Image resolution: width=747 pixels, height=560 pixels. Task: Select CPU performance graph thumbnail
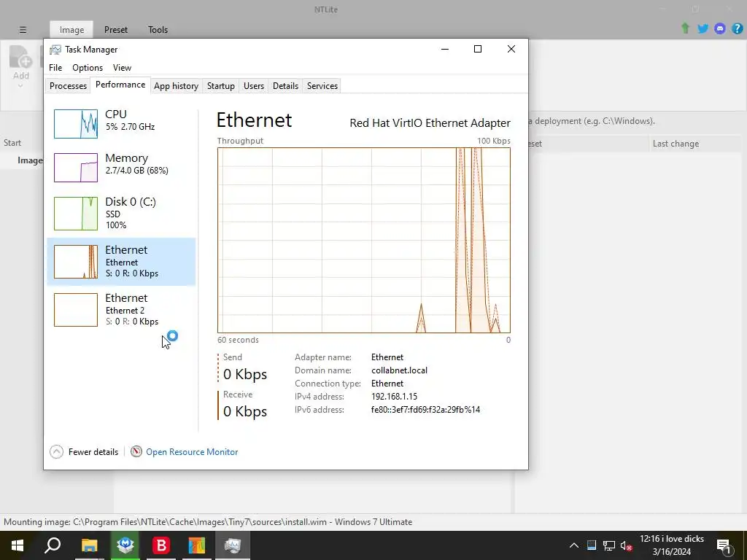click(76, 124)
